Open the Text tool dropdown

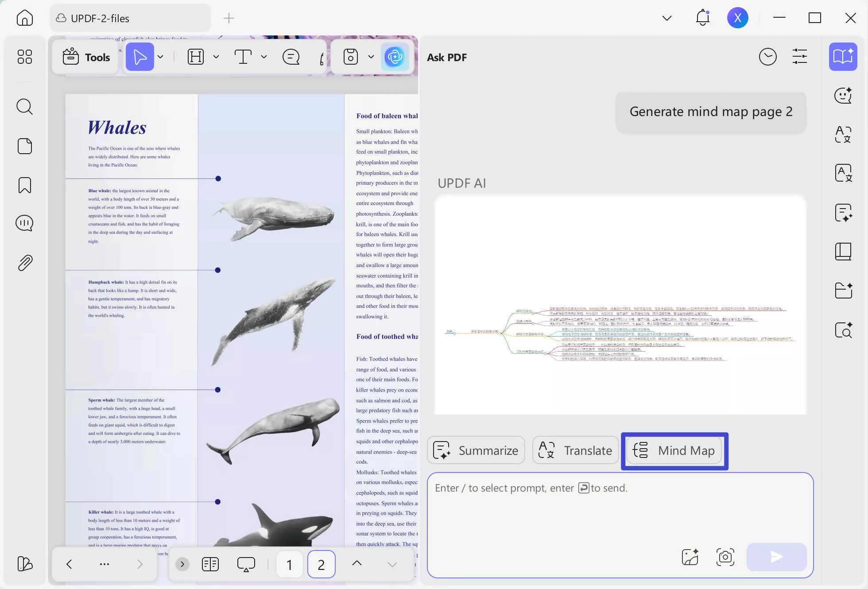click(264, 57)
